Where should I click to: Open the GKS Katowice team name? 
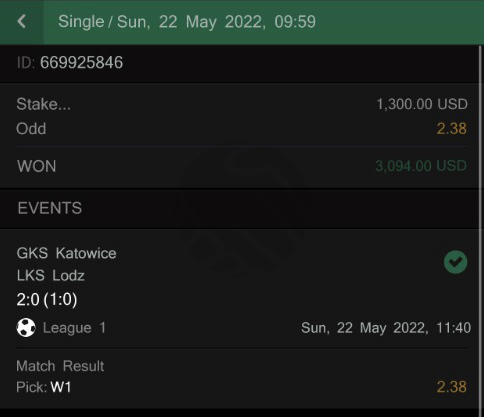click(66, 253)
